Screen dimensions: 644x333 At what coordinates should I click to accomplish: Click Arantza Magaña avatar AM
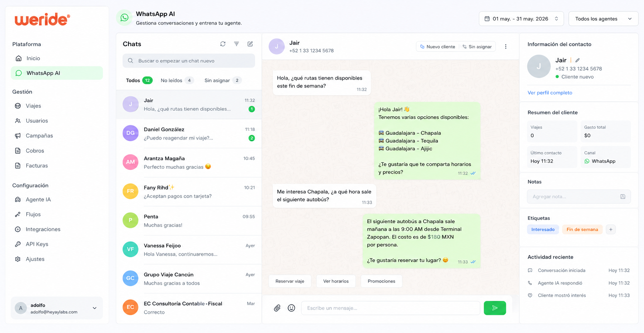pos(130,162)
